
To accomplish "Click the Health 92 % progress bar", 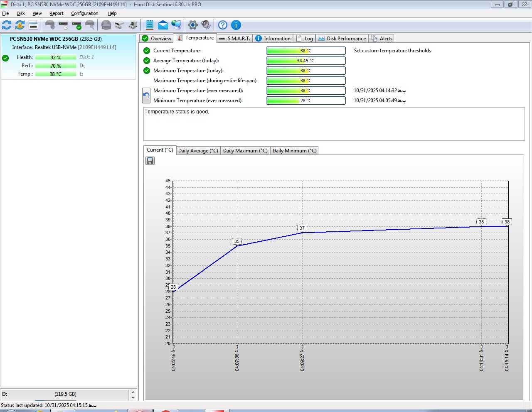I will coord(56,57).
